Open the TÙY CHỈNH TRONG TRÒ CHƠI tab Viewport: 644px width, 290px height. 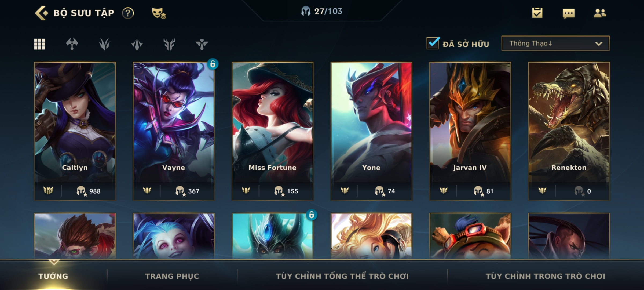pos(545,276)
